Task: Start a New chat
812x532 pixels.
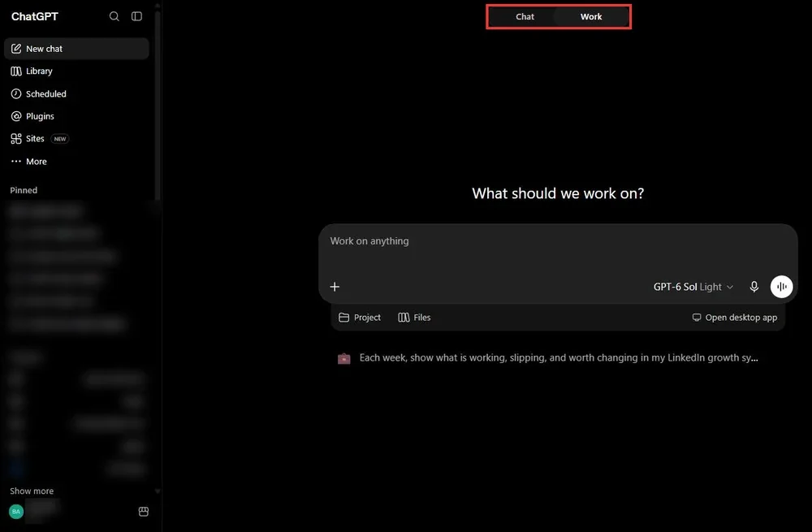Action: tap(76, 49)
